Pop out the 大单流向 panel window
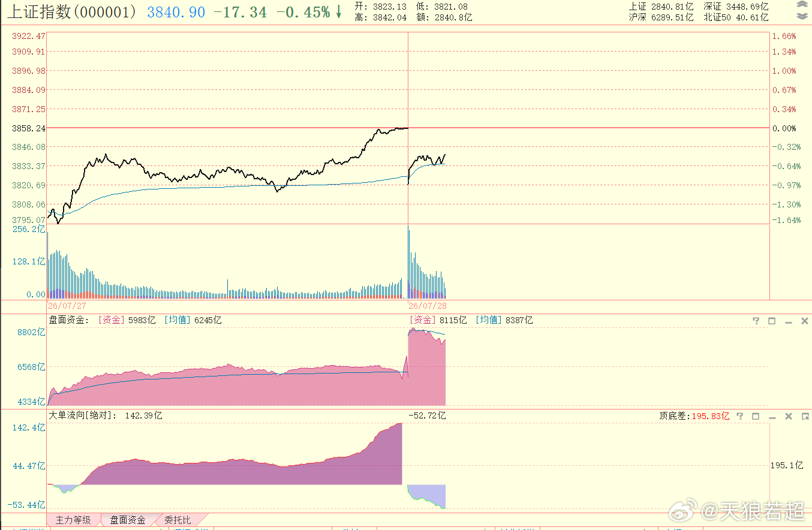812x530 pixels. [x=805, y=416]
